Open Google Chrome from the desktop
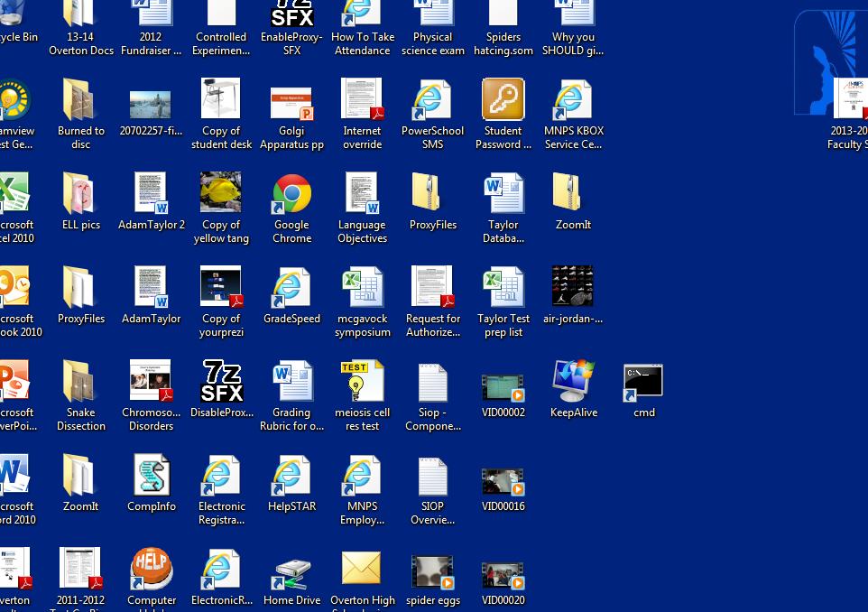The height and width of the screenshot is (612, 868). (291, 192)
